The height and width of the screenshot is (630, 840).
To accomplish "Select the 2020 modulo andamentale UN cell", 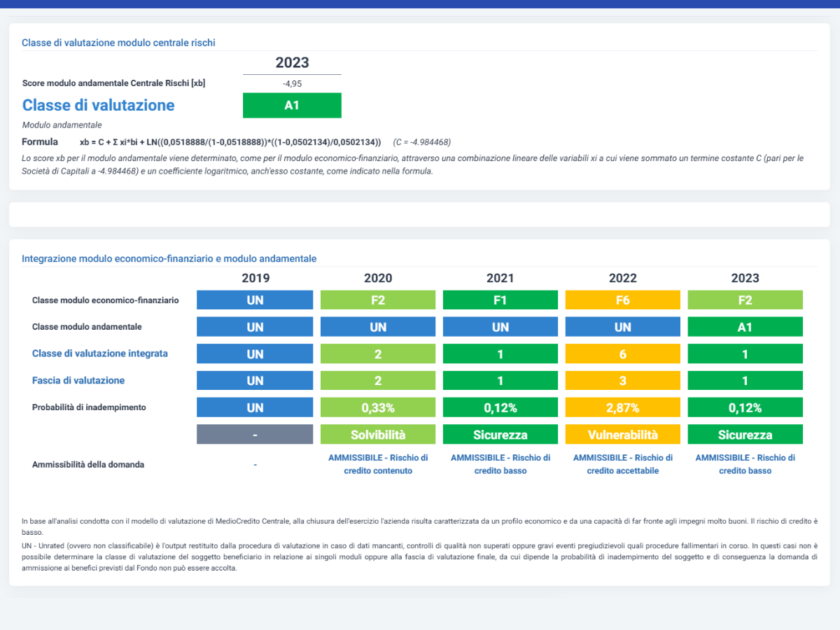I will 378,327.
